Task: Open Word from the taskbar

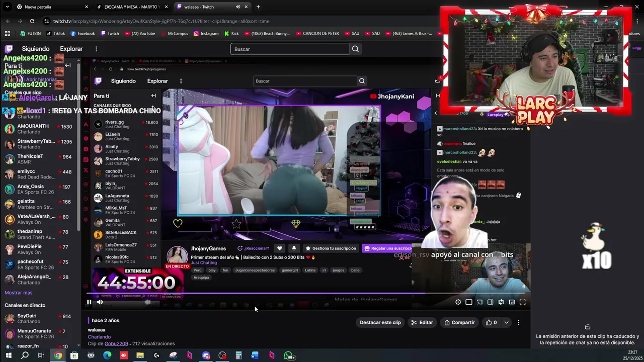Action: pos(255,355)
